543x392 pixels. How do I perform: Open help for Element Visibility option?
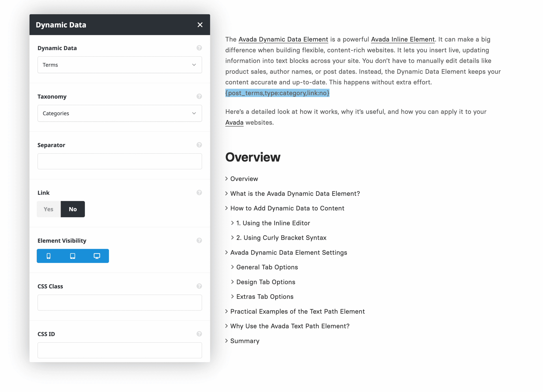point(199,241)
